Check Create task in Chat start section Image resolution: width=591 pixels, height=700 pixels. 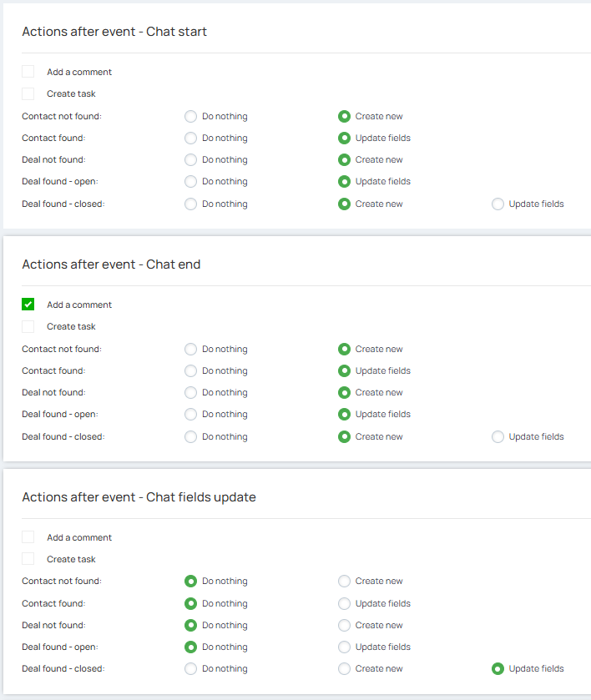(x=28, y=93)
